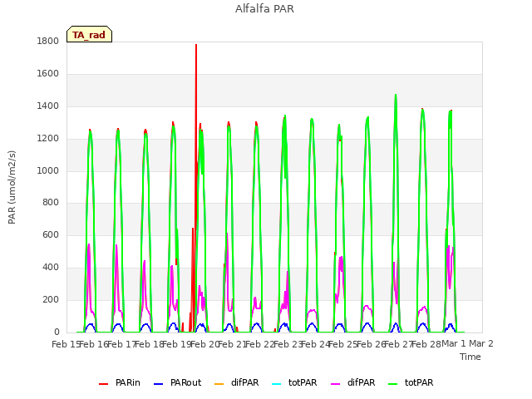The width and height of the screenshot is (532, 399).
Task: Click the orange difPAR legend swatch
Action: tap(219, 384)
